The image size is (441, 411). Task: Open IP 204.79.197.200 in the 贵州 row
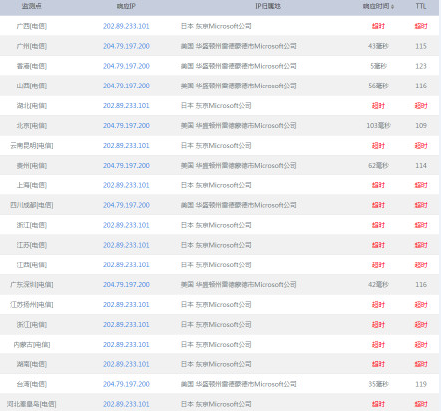(x=126, y=165)
